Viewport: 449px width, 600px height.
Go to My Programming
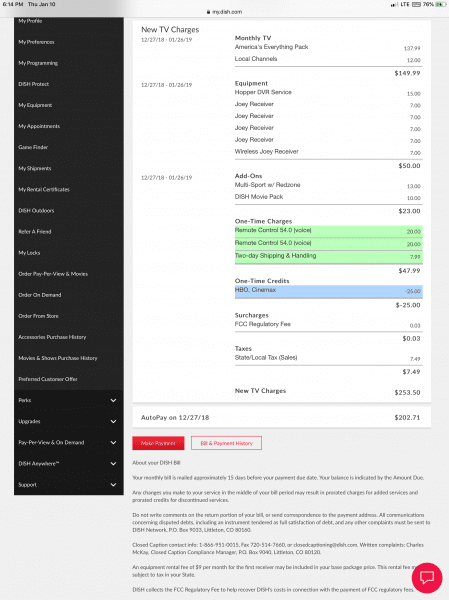coord(38,63)
